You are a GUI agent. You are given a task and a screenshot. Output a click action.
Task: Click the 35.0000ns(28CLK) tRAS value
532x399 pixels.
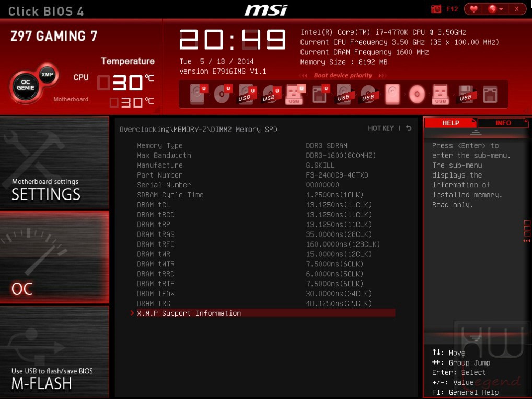coord(339,234)
